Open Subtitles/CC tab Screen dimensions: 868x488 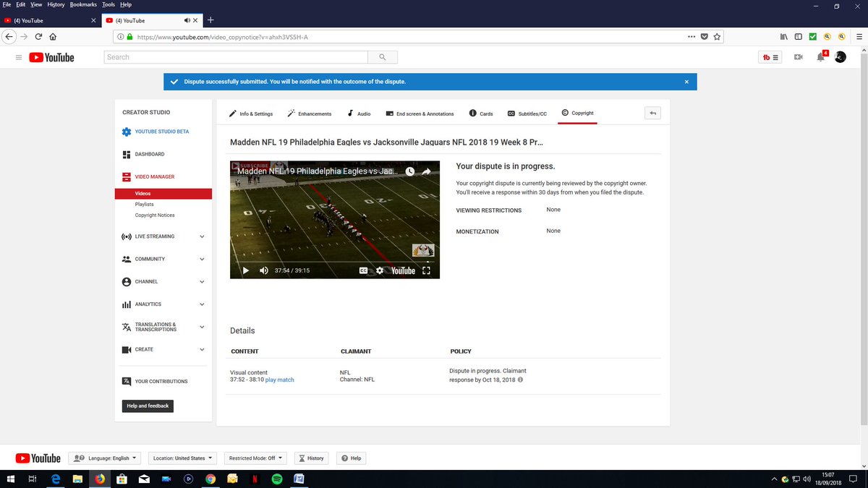click(527, 114)
